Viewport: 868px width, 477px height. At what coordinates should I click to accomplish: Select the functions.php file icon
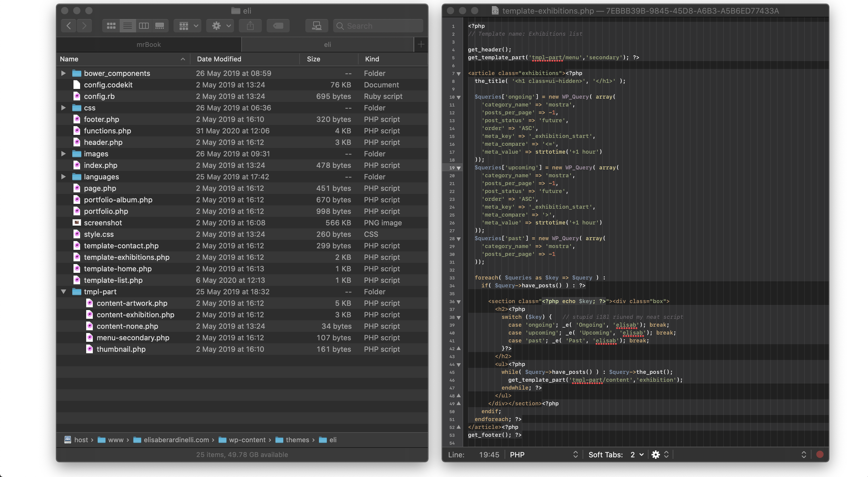(77, 130)
